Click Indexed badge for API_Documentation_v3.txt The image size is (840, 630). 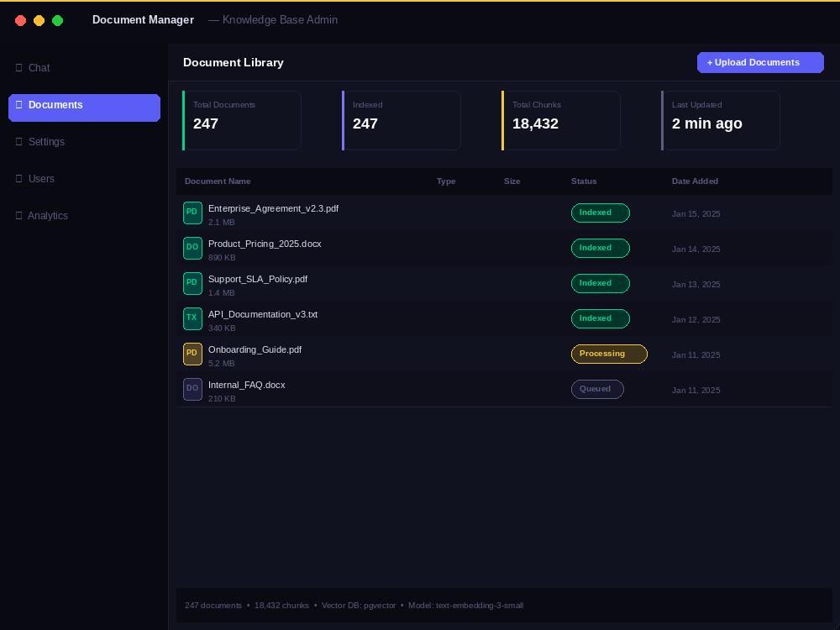click(x=600, y=318)
